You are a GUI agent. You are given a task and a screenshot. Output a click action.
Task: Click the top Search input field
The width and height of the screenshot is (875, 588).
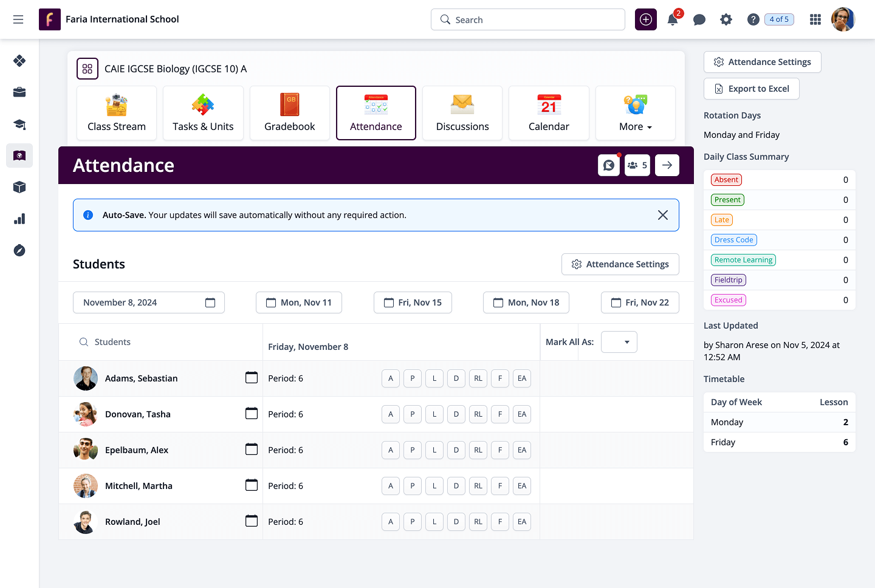527,20
